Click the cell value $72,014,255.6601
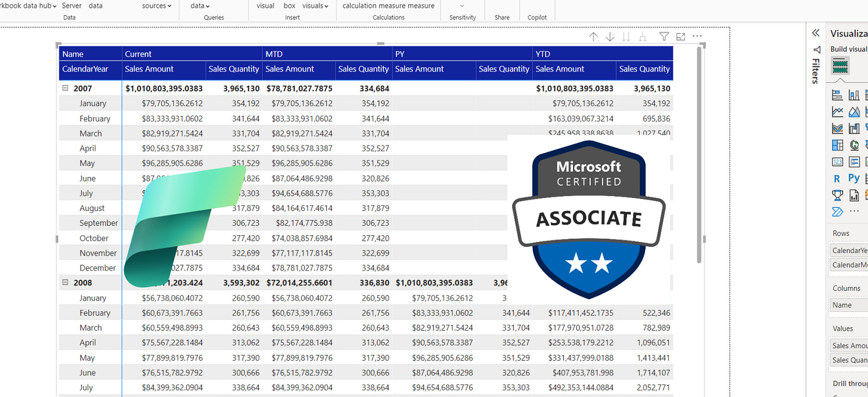 tap(299, 283)
